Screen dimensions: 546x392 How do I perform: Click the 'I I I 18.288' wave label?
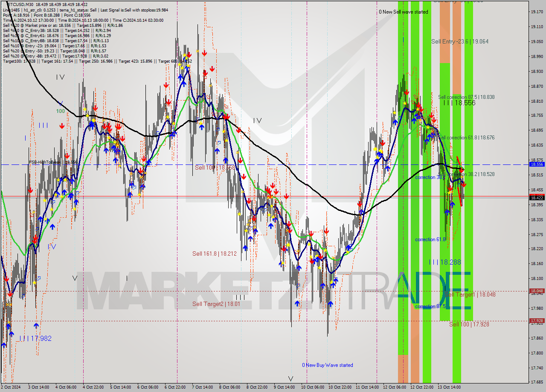445,262
